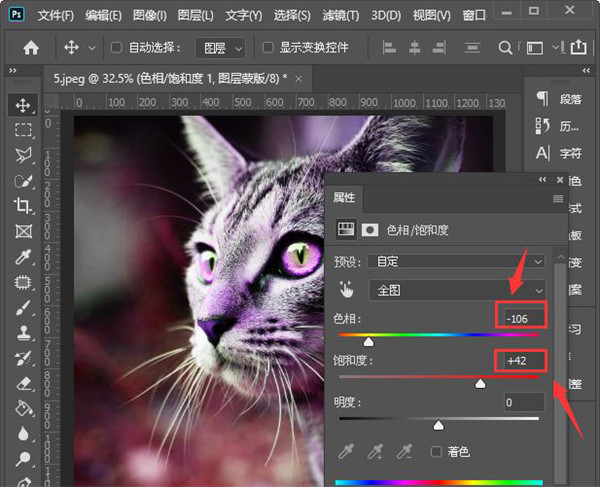This screenshot has height=487, width=600.
Task: Pick the add-to-sample eyedropper
Action: pyautogui.click(x=375, y=452)
